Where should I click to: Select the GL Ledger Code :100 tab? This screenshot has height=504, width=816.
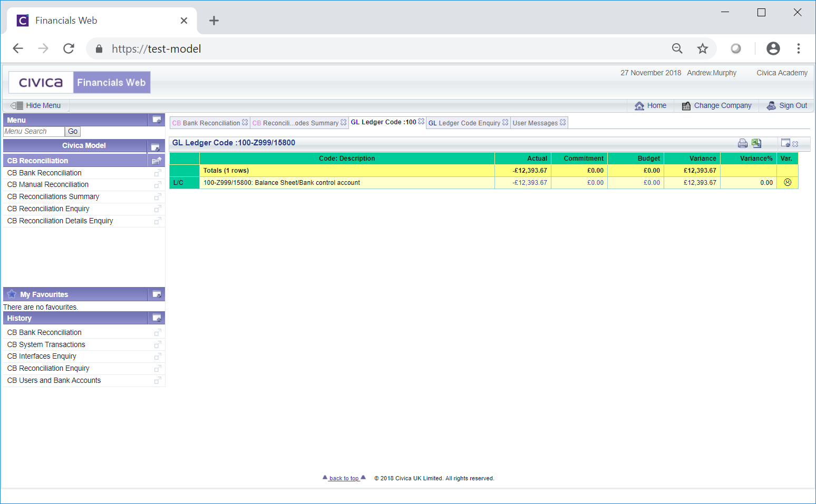(383, 122)
